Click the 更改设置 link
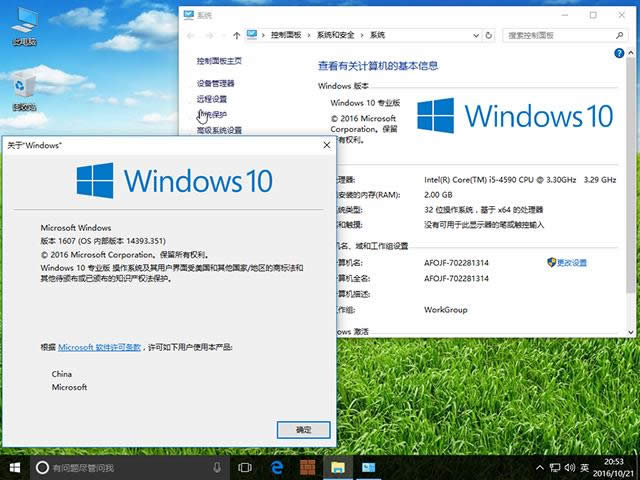640x480 pixels. [x=572, y=262]
